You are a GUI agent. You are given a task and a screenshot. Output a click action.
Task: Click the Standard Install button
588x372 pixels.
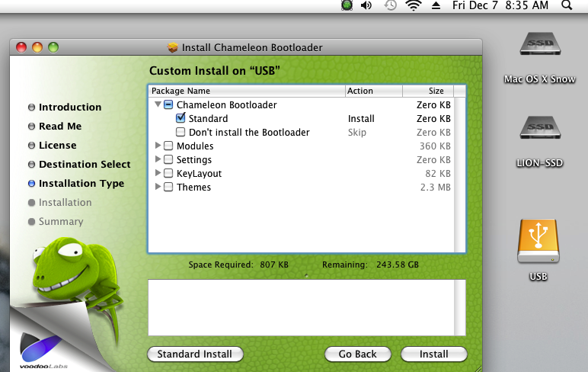pos(195,354)
